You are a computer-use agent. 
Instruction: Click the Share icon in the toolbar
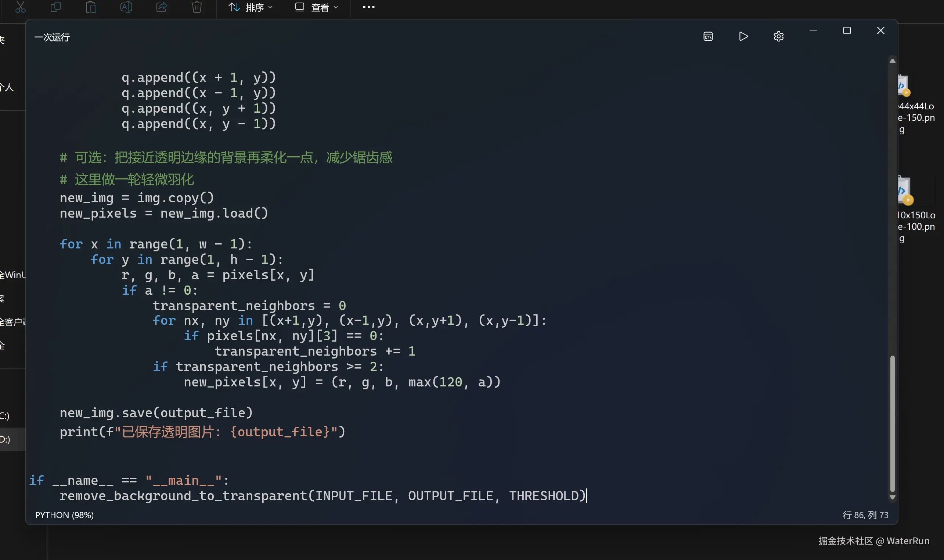162,7
